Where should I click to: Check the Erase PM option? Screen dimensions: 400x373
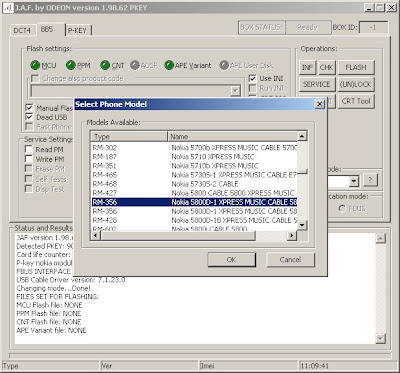coord(29,169)
